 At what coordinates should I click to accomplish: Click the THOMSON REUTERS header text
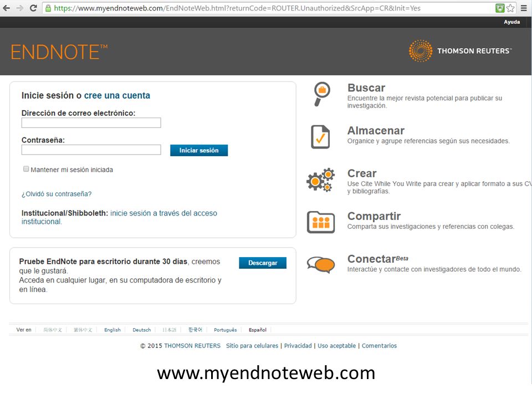474,51
